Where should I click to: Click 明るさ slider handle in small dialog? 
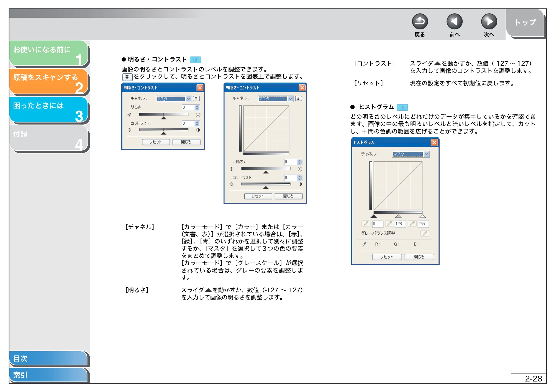pyautogui.click(x=164, y=118)
